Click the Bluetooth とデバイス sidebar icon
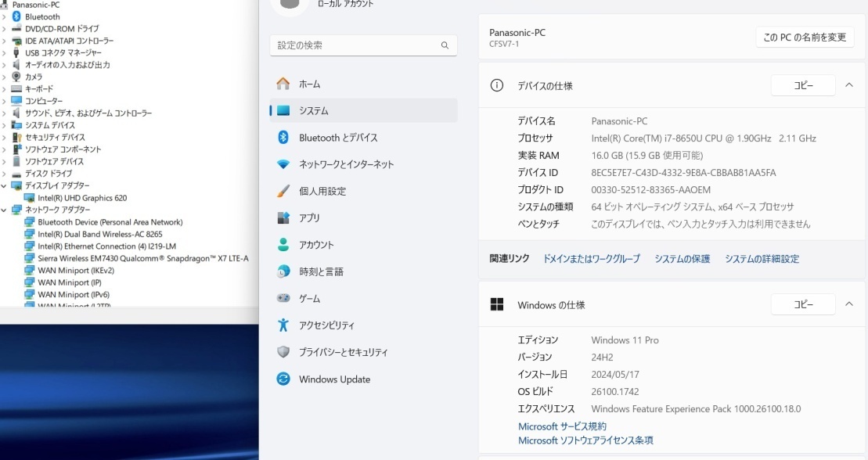The width and height of the screenshot is (868, 460). (283, 137)
